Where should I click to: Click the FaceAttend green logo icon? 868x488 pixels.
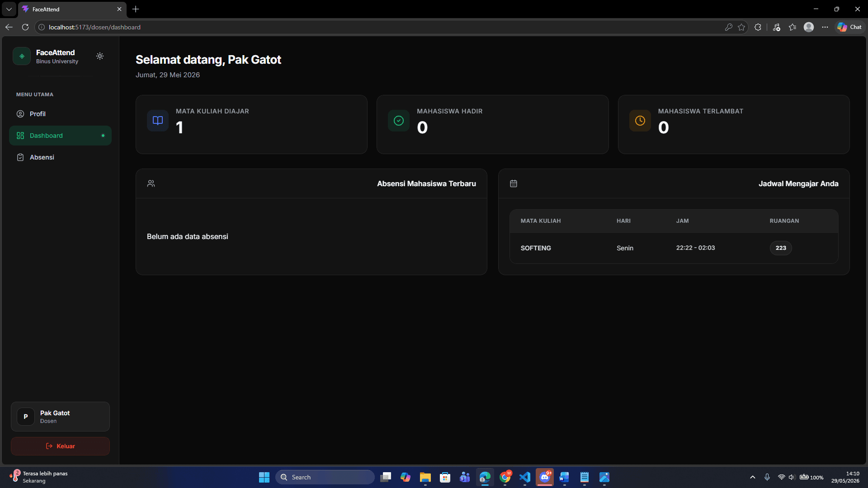22,56
